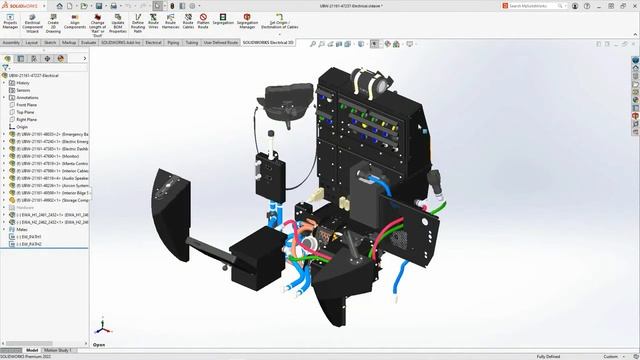Collapse the CommandManager ribbon chevron
The width and height of the screenshot is (640, 360).
(635, 35)
